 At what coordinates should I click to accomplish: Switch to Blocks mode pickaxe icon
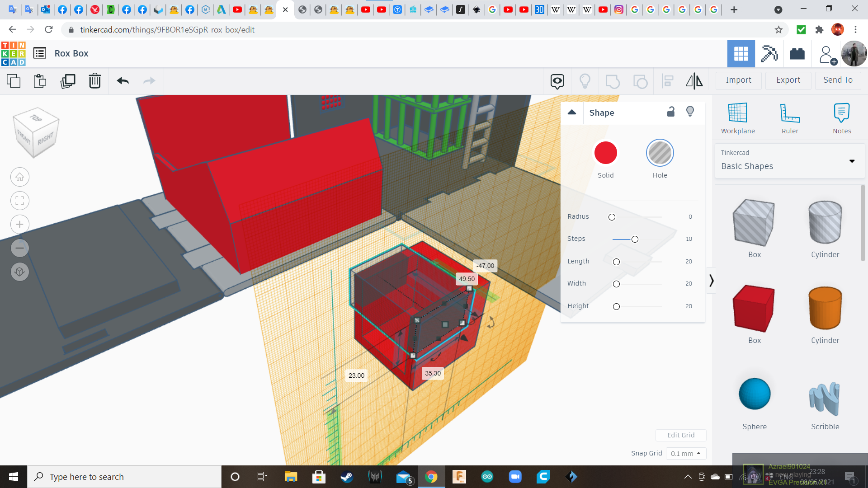(769, 54)
